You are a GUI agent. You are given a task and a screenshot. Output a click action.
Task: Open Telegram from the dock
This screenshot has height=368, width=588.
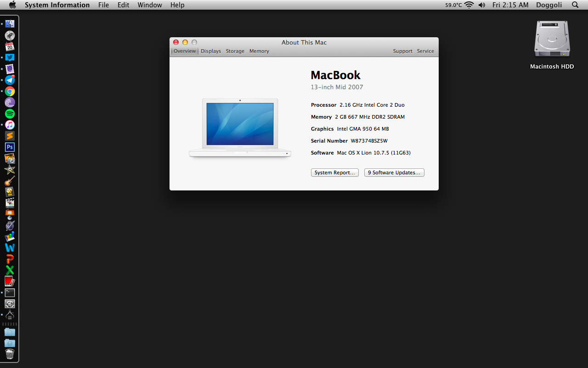pos(10,80)
